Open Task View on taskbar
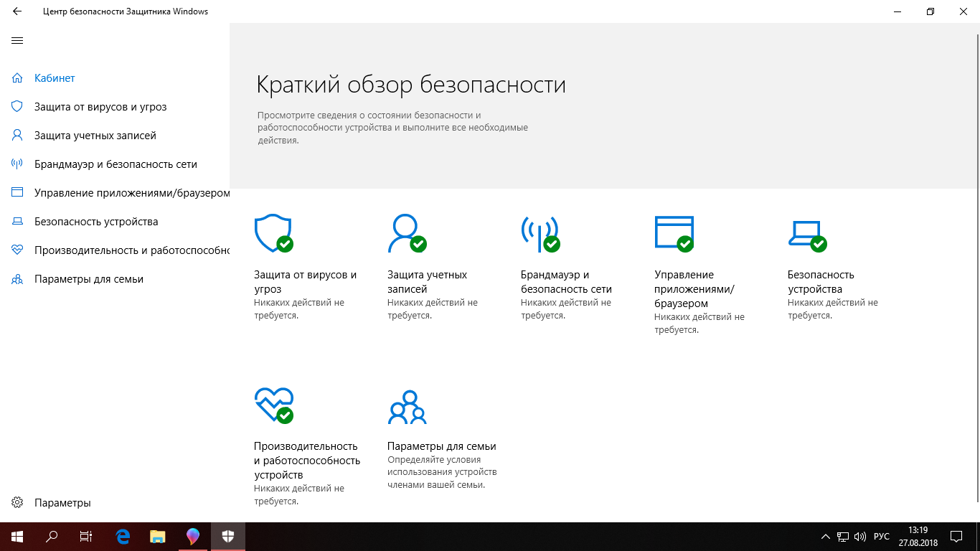 pos(86,537)
